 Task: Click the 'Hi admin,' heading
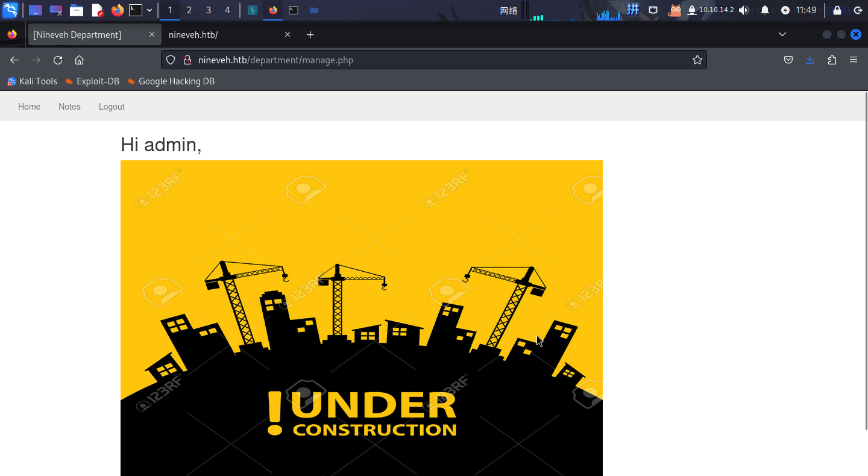tap(161, 145)
